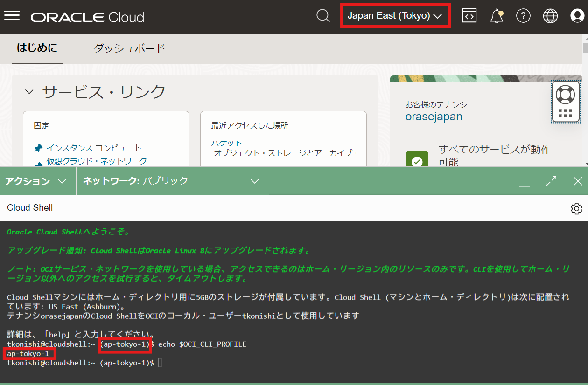Click the lifebuoy support widget
Viewport: 588px width, 385px height.
click(565, 95)
